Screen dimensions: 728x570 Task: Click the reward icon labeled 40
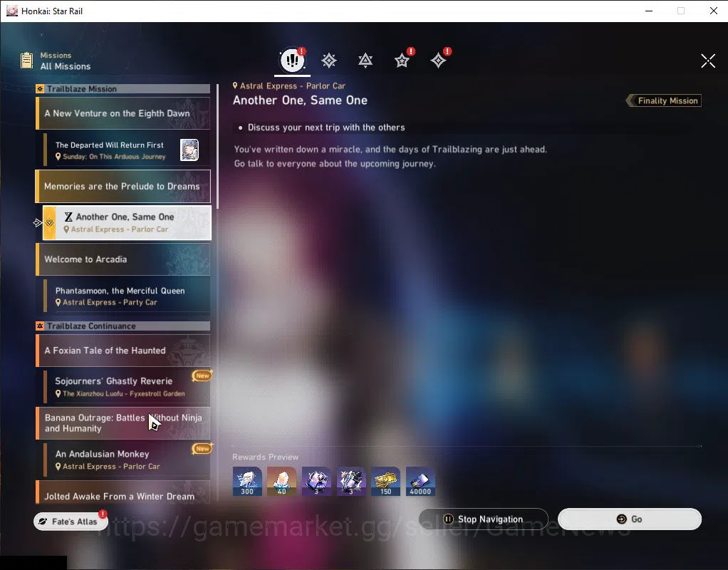click(x=282, y=481)
